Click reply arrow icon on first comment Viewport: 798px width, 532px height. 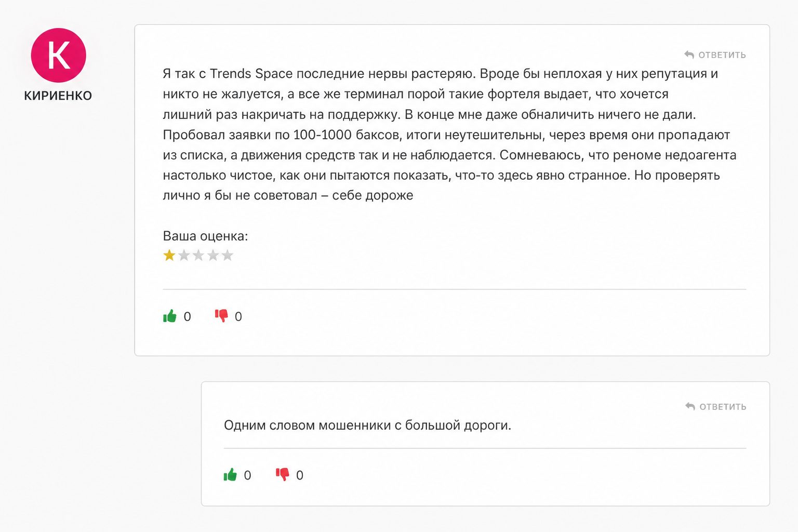click(689, 55)
